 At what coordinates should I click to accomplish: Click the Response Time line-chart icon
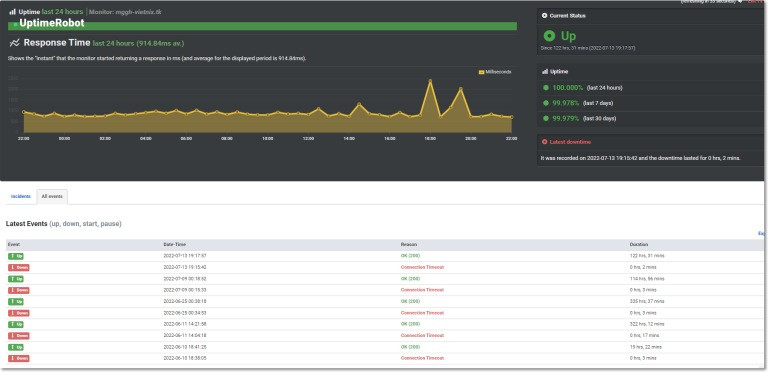click(14, 43)
